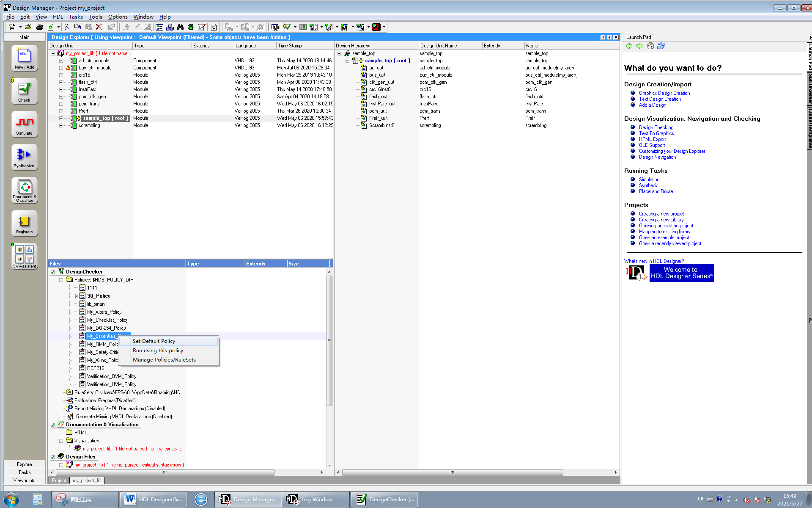The height and width of the screenshot is (508, 812).
Task: Open the HDL menu
Action: click(58, 17)
